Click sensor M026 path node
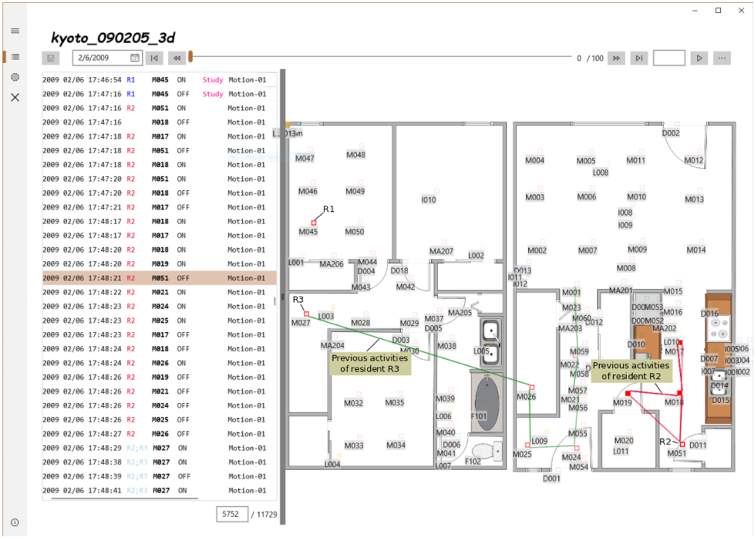 (x=532, y=387)
